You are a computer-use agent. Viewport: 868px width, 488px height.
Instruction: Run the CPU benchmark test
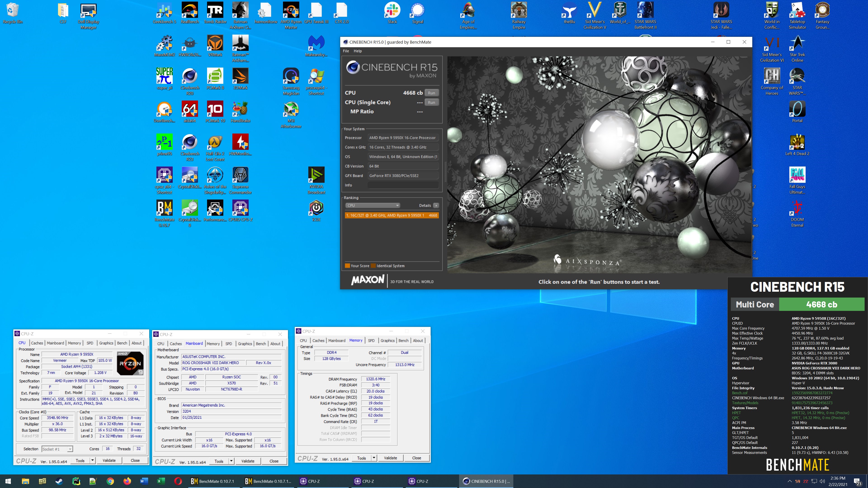point(431,93)
